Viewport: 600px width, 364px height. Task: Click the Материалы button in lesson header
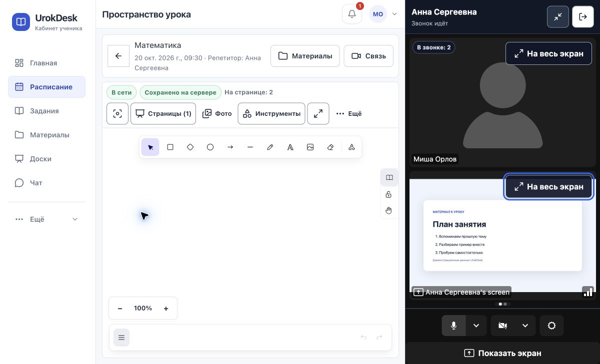pyautogui.click(x=305, y=56)
